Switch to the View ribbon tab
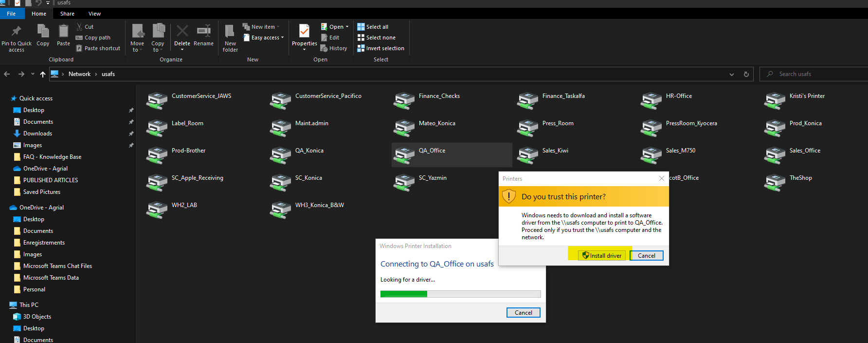This screenshot has width=868, height=343. pos(94,14)
